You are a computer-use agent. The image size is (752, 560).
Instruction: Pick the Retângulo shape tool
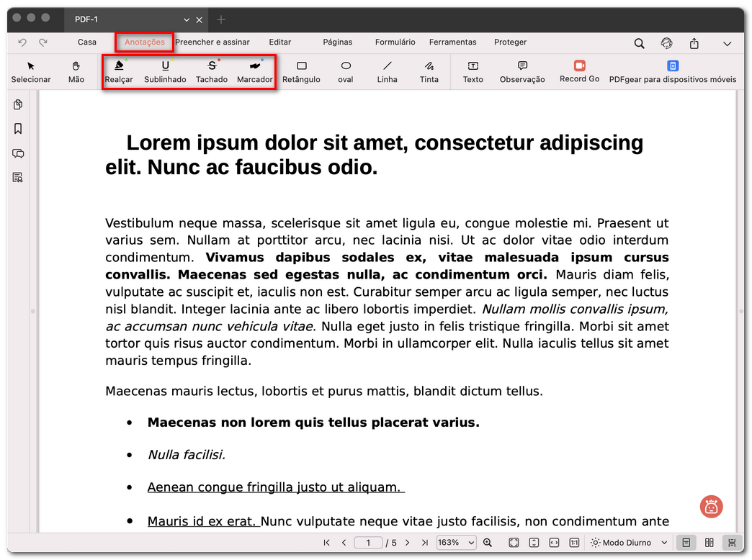coord(301,71)
